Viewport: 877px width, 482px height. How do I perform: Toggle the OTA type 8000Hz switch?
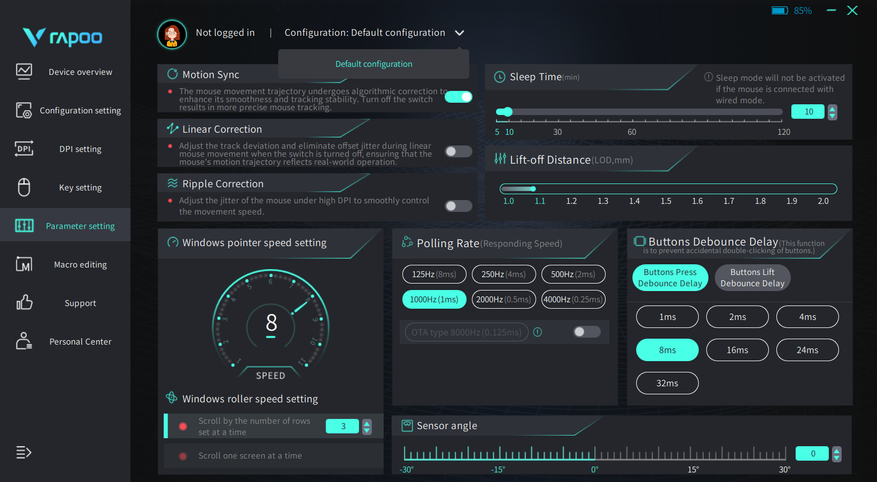click(x=587, y=332)
